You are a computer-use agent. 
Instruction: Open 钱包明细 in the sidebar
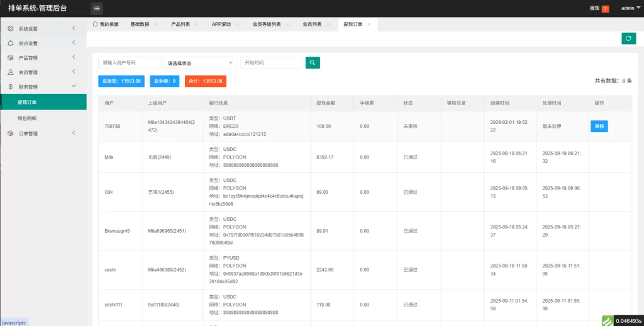click(27, 118)
